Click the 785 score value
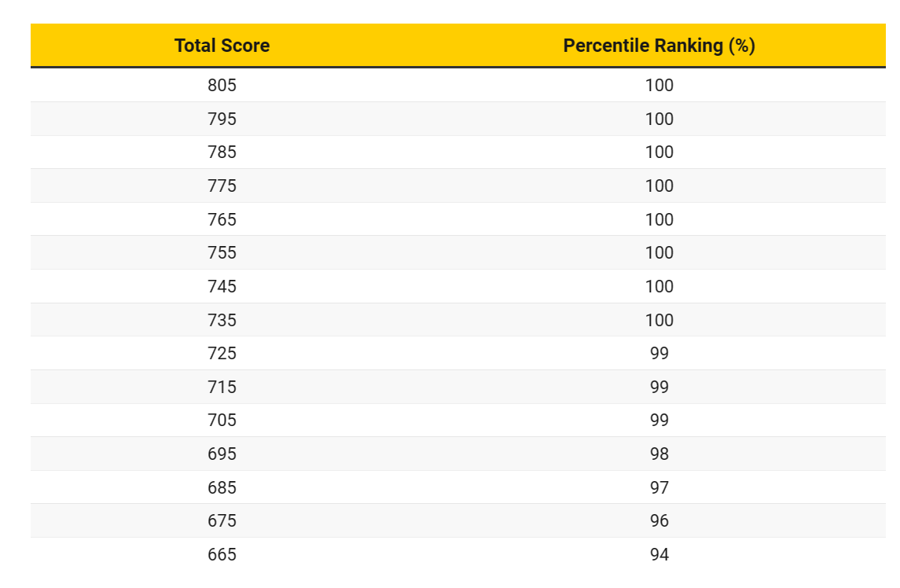This screenshot has width=900, height=588. coord(222,152)
